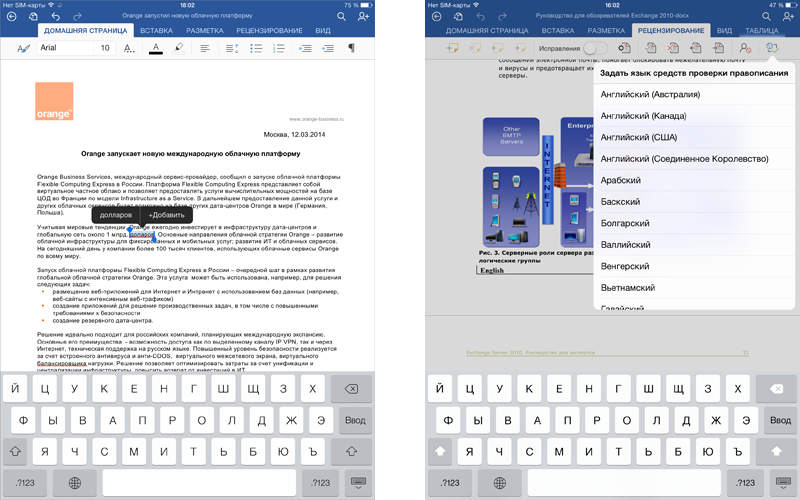Insert a new comment
800x500 pixels.
(x=453, y=48)
